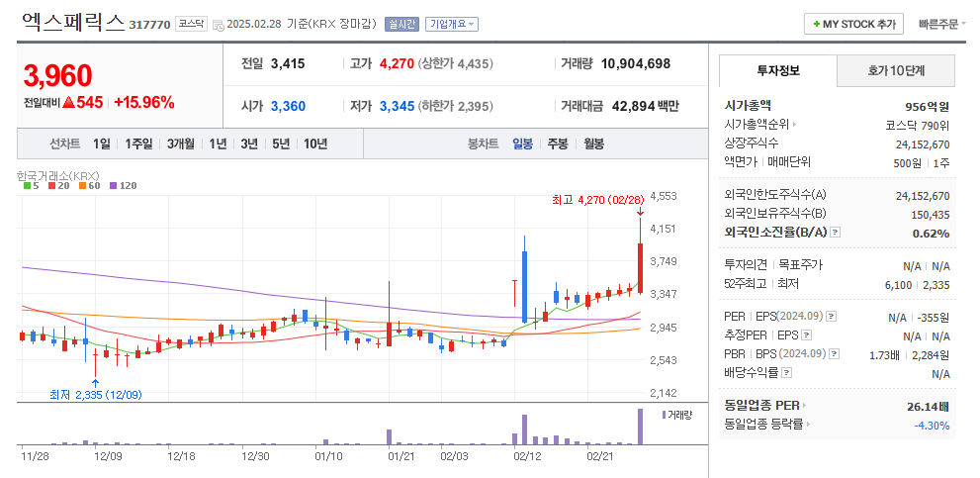This screenshot has height=478, width=980.
Task: Select the 1일 line chart period
Action: click(x=101, y=143)
